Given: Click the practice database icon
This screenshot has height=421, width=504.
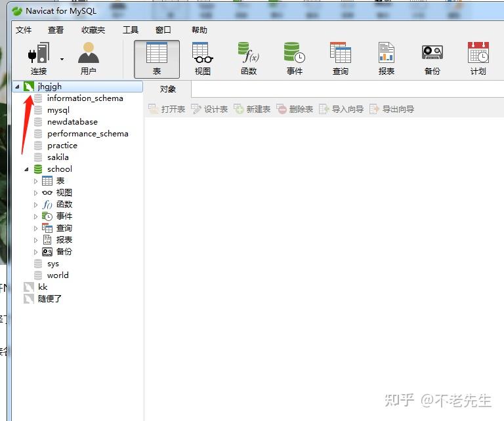Looking at the screenshot, I should [38, 146].
